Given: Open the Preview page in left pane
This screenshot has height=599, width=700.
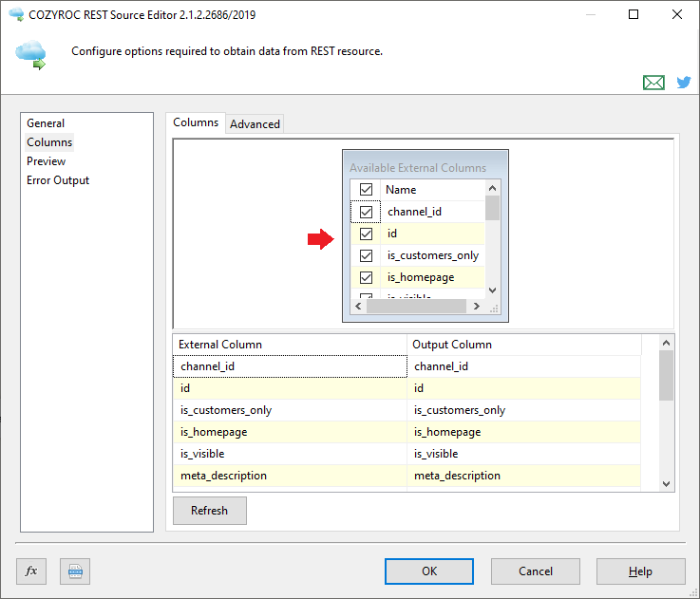Looking at the screenshot, I should pos(46,161).
